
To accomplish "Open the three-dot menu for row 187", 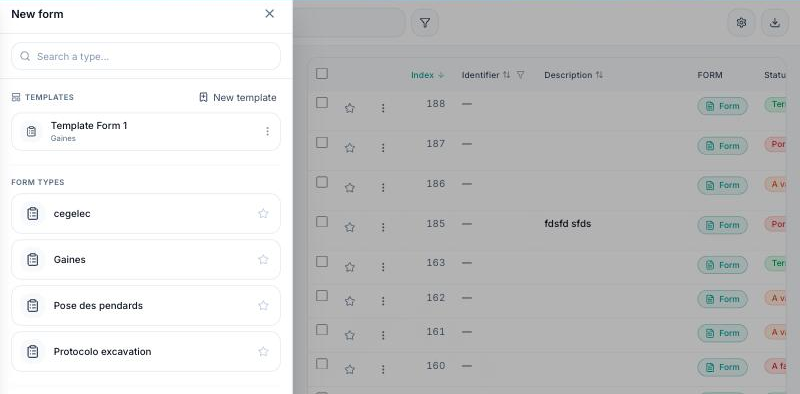I will 383,148.
